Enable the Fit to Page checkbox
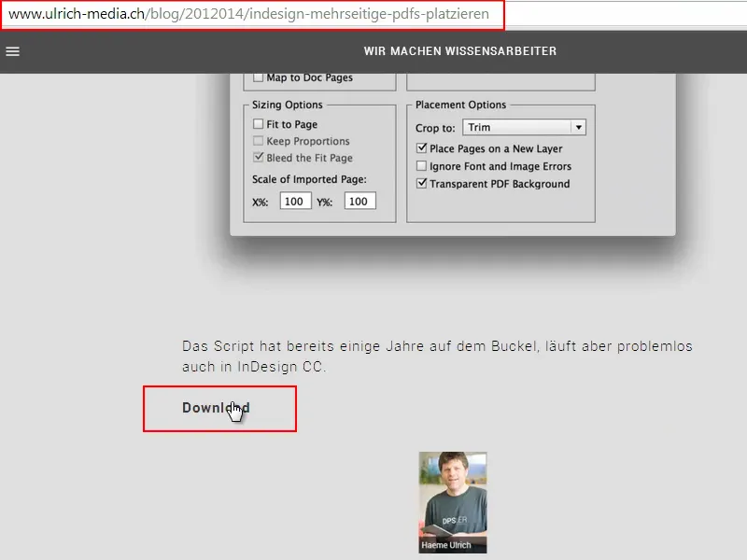The image size is (747, 560). [x=259, y=124]
